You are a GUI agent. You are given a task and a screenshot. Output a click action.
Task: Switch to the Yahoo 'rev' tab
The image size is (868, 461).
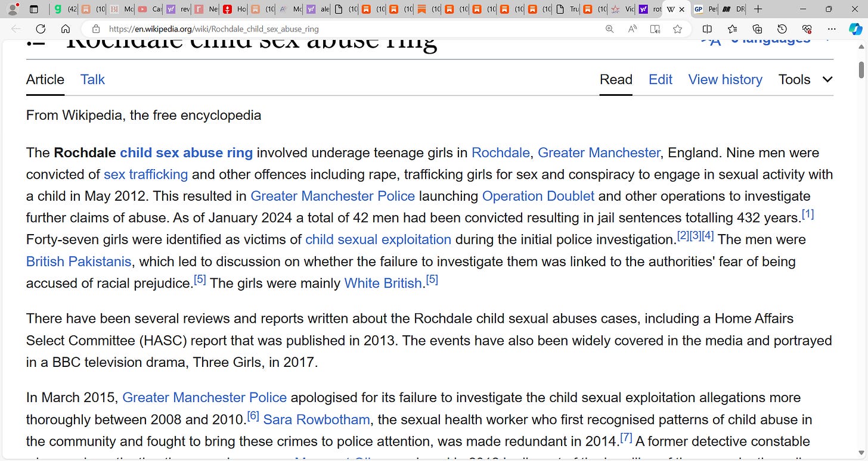pos(178,9)
